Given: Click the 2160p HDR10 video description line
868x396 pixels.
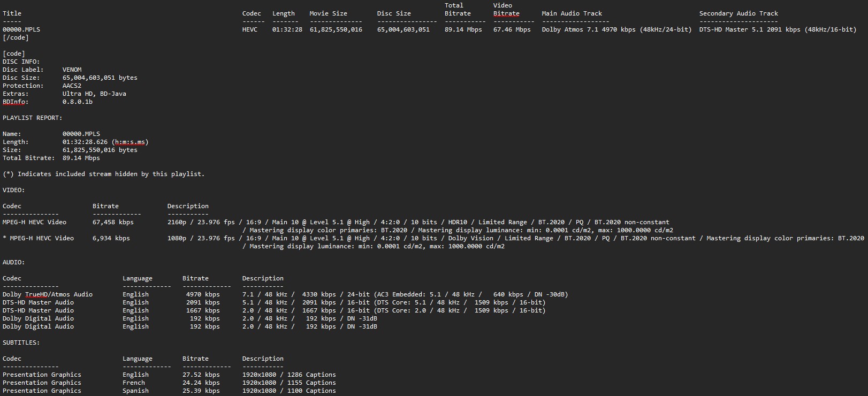Looking at the screenshot, I should [418, 222].
